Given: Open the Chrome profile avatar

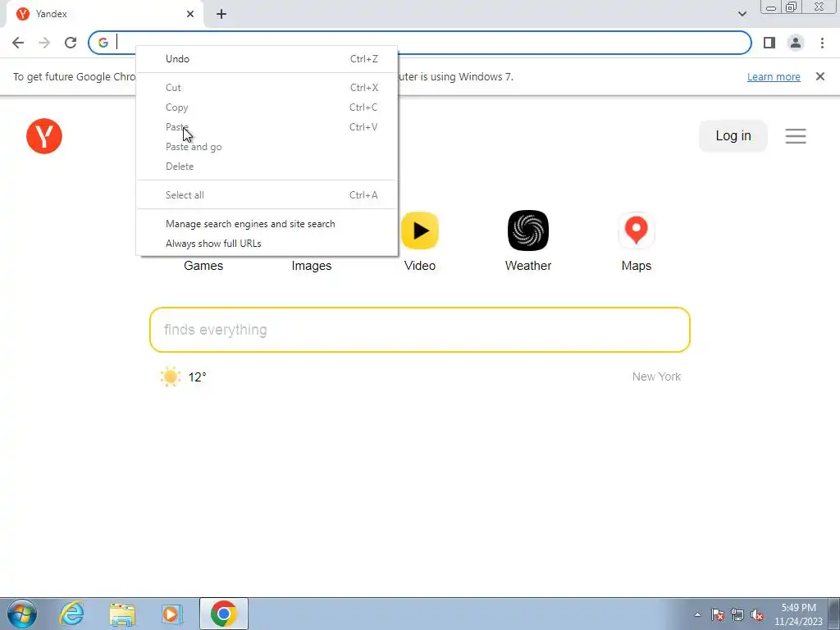Looking at the screenshot, I should pos(796,43).
